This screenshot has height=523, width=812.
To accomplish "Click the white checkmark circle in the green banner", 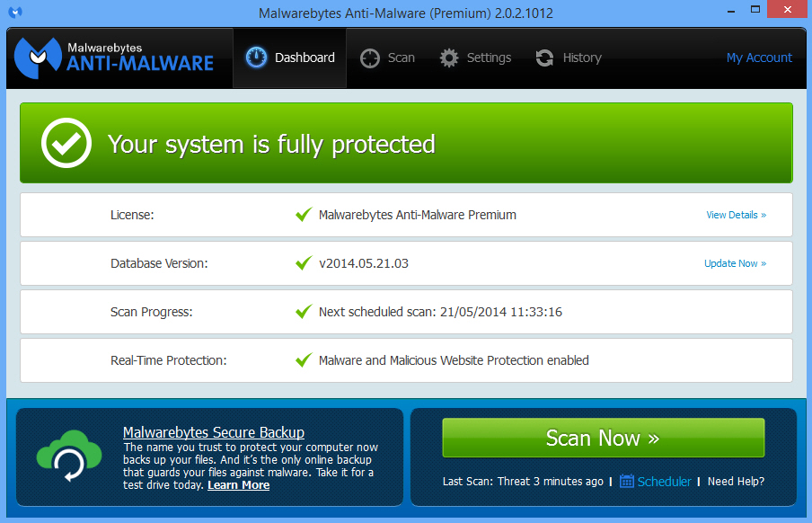I will 66,143.
